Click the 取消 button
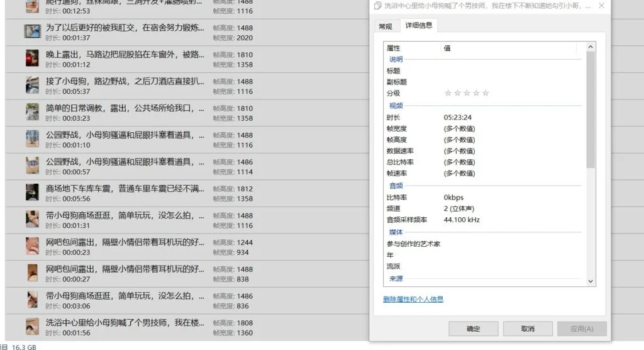644x350 pixels. point(528,329)
